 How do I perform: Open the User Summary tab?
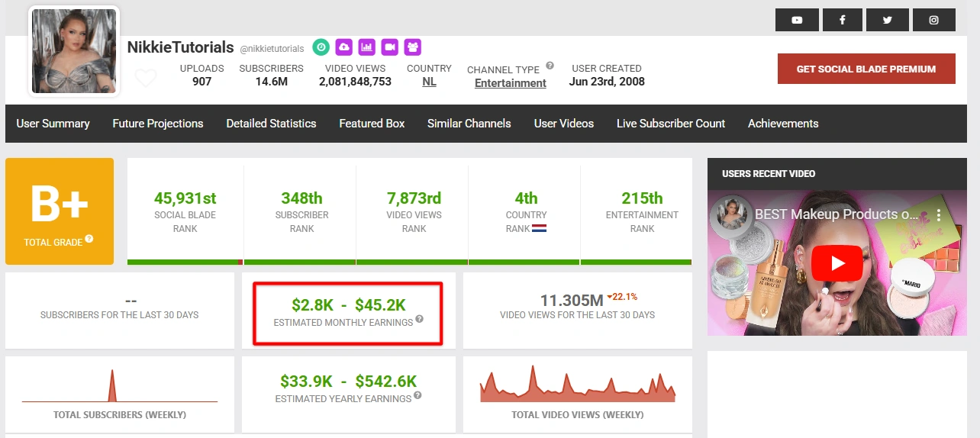(53, 124)
